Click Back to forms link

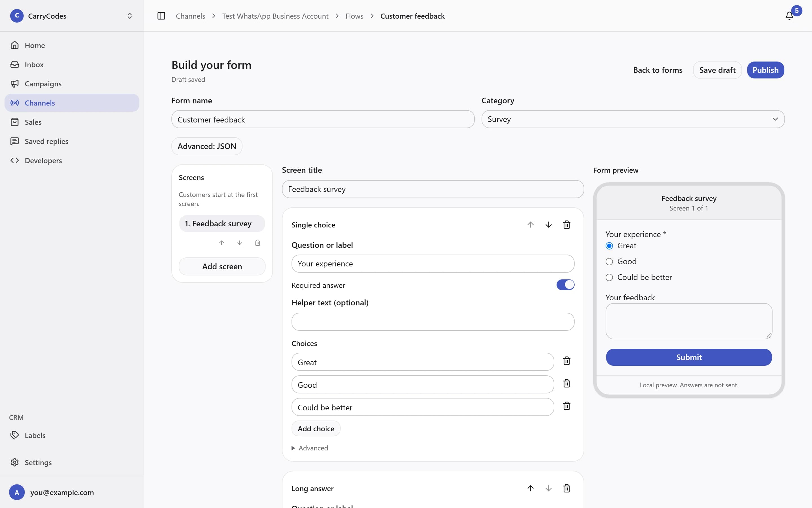pyautogui.click(x=658, y=70)
